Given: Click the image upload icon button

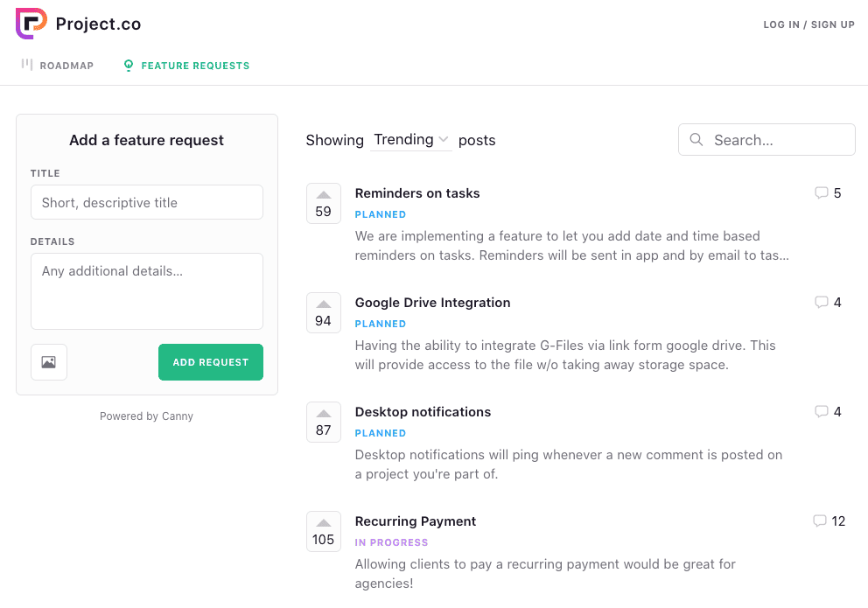Looking at the screenshot, I should [x=49, y=362].
